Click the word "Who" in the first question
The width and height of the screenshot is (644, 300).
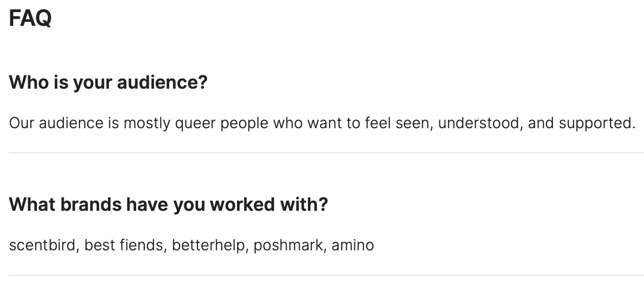click(28, 82)
